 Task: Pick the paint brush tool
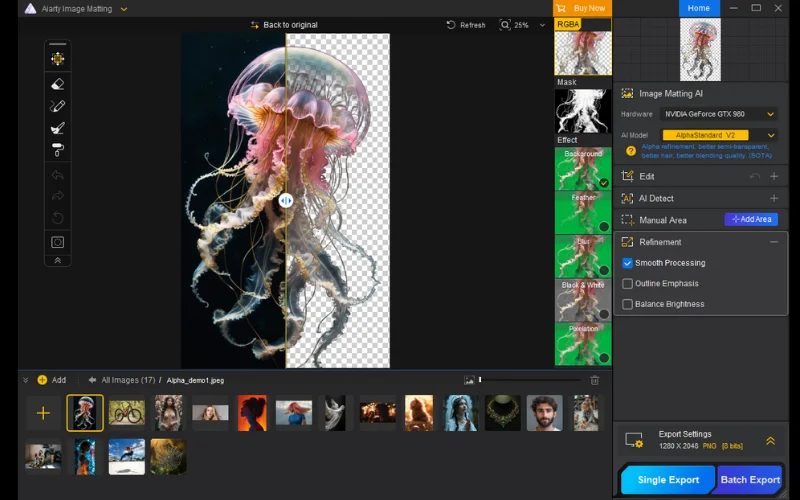click(x=58, y=128)
